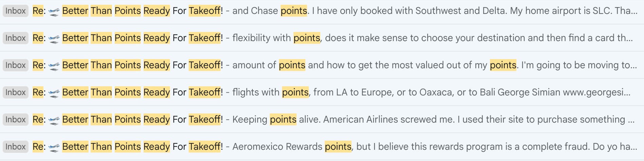
Task: Click the Inbox label on the Keeping points alive email
Action: (x=16, y=120)
